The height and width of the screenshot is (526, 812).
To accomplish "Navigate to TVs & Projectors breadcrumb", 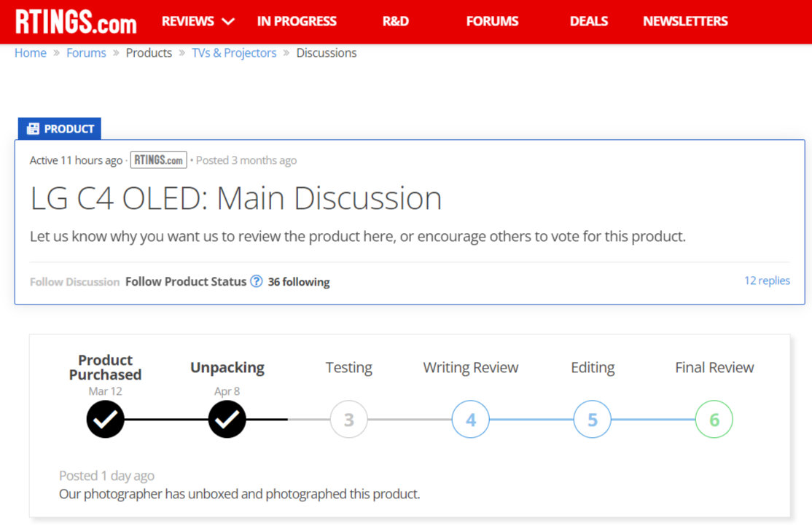I will [x=234, y=53].
